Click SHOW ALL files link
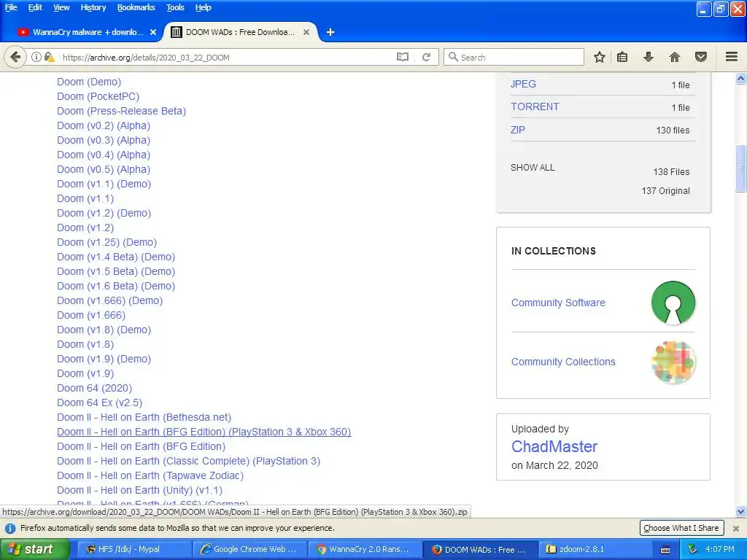The image size is (747, 560). tap(533, 168)
